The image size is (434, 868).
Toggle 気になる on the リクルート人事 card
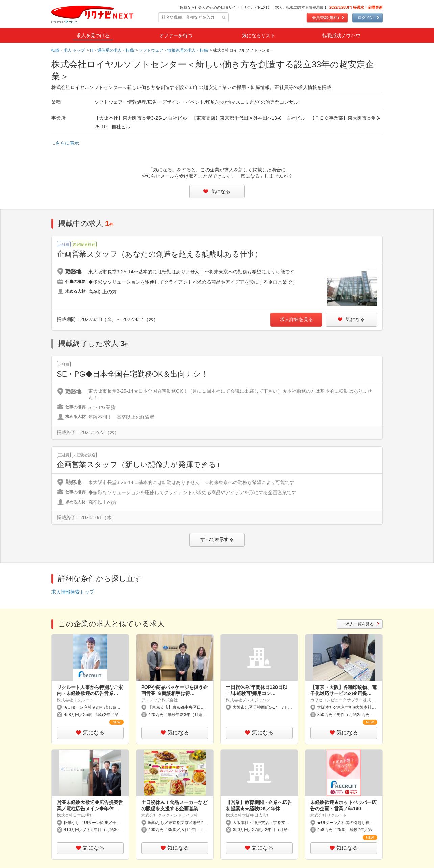(90, 733)
